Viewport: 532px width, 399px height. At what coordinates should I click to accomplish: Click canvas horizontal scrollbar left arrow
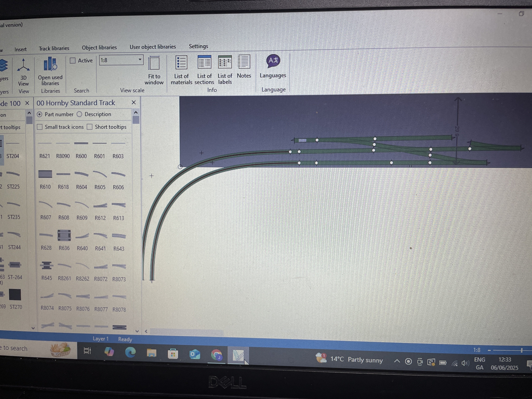pyautogui.click(x=146, y=331)
